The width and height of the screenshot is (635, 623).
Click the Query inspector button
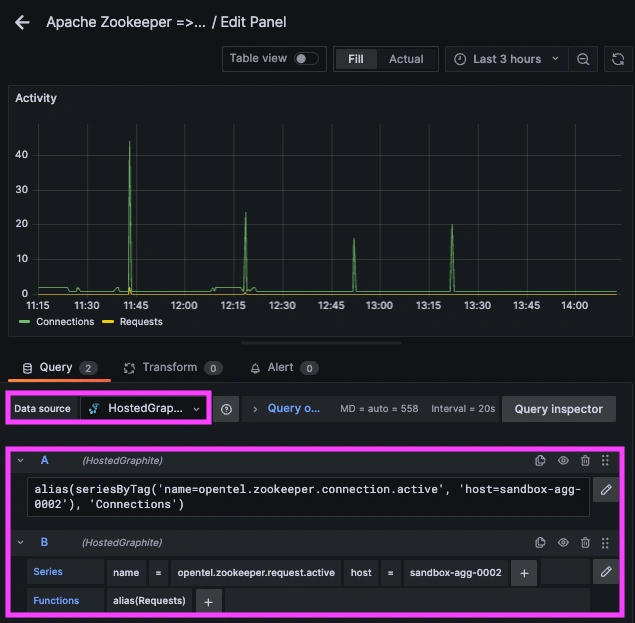(558, 409)
